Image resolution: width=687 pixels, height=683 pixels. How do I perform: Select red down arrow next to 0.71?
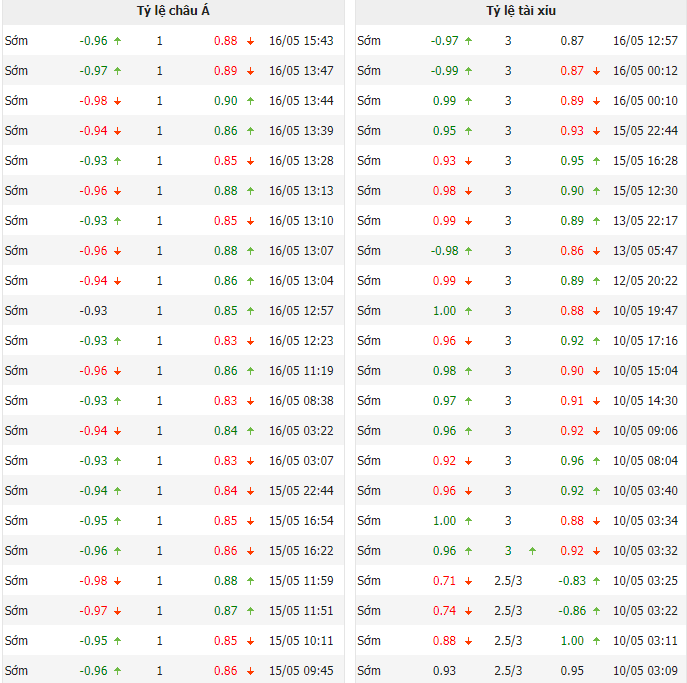(x=468, y=581)
